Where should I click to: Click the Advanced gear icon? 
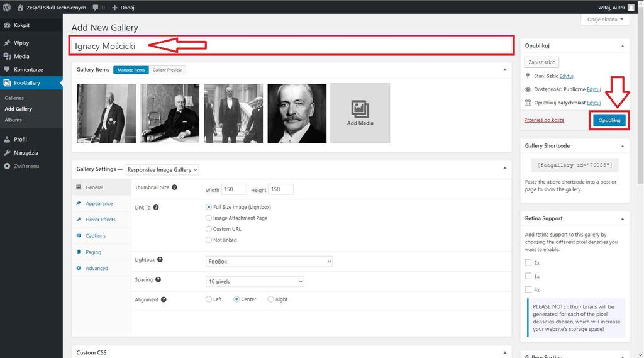point(79,268)
